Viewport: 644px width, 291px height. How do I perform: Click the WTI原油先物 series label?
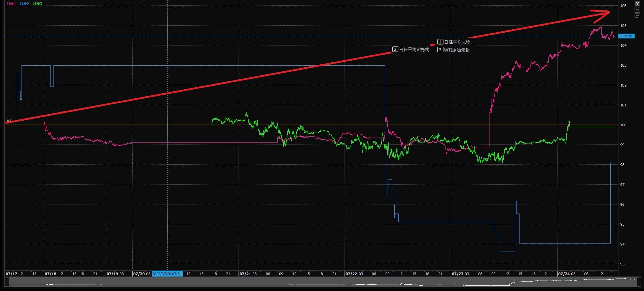(x=457, y=50)
